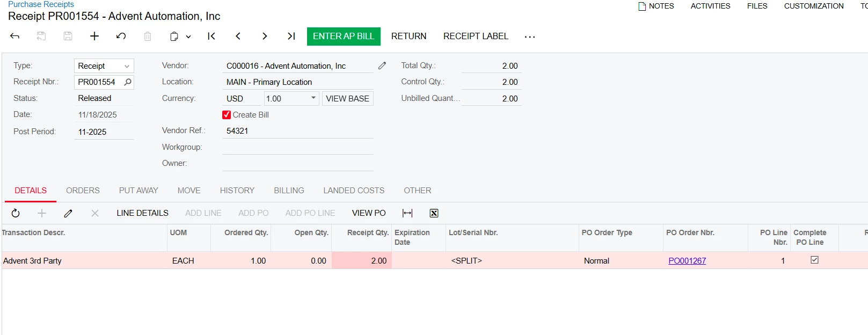
Task: Click the Post Period value 11-2025
Action: [104, 132]
